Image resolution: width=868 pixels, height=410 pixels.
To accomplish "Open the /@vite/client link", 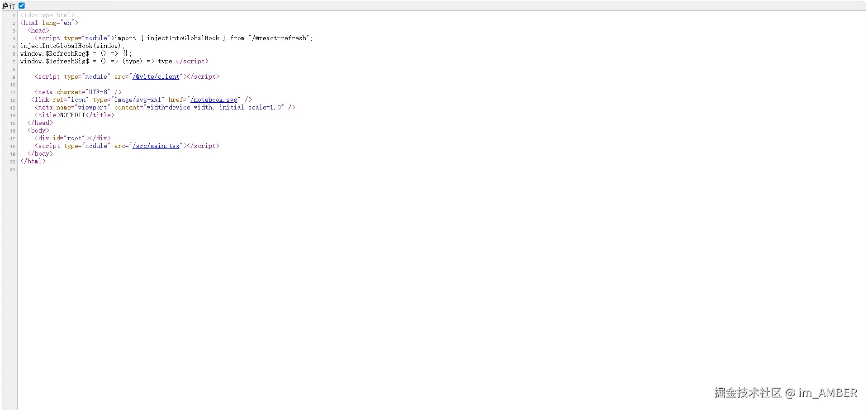I will click(x=156, y=76).
